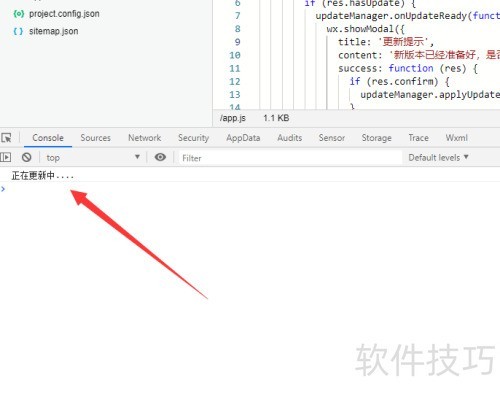The height and width of the screenshot is (397, 500).
Task: Click the console prompt chevron
Action: 3,189
